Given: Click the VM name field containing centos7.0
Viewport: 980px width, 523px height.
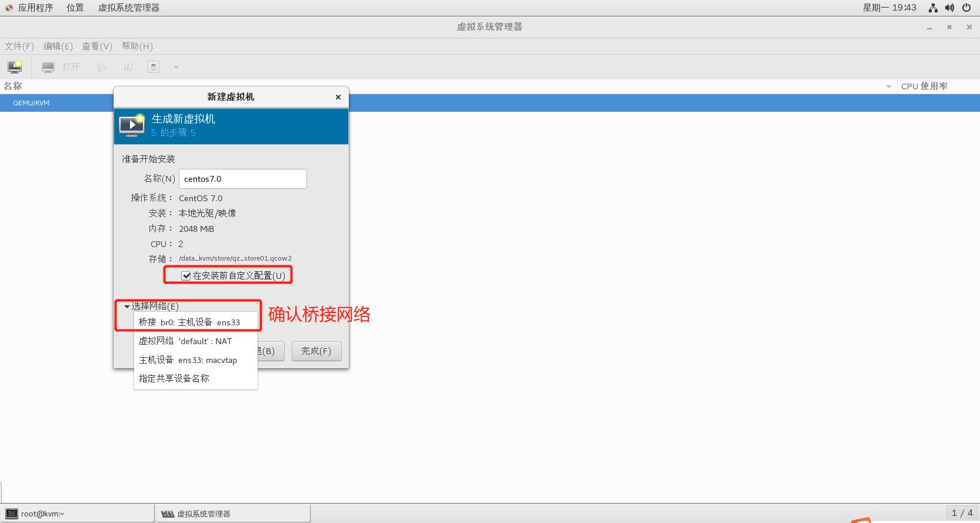Looking at the screenshot, I should click(x=242, y=179).
